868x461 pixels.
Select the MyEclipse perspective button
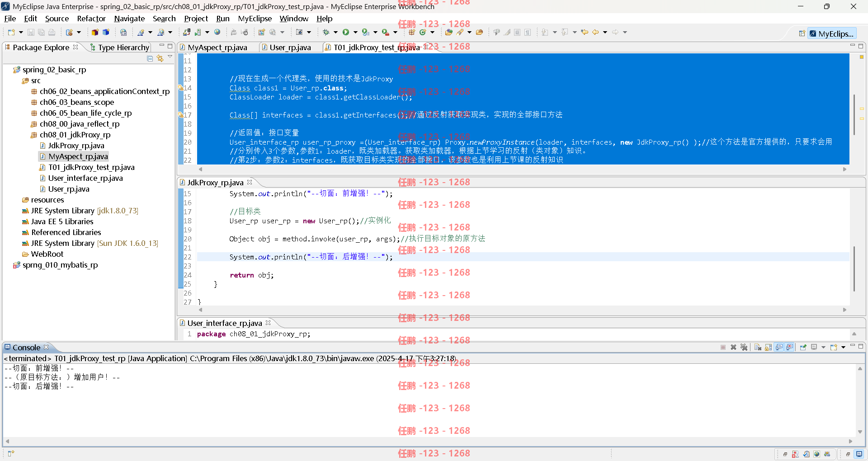tap(832, 33)
